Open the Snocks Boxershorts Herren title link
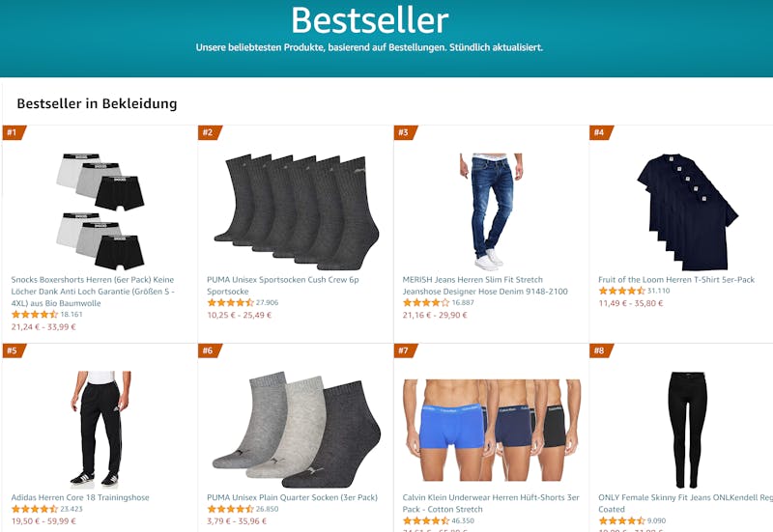773x532 pixels. coord(93,292)
